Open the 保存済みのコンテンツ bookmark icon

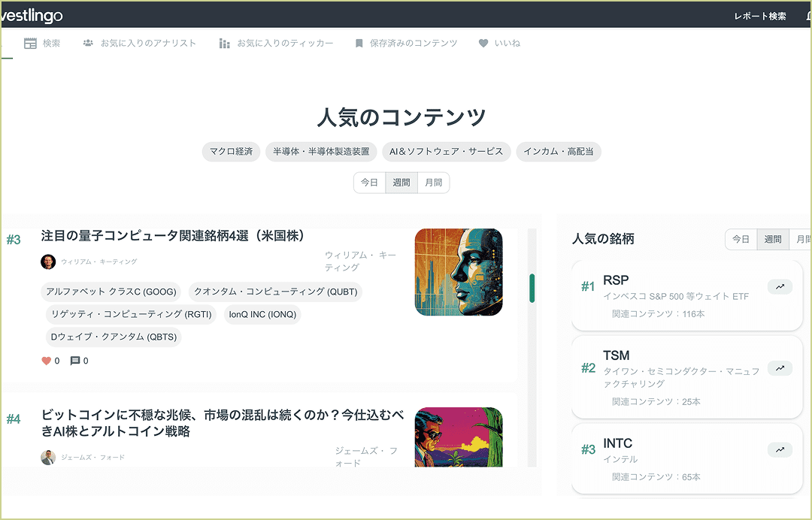click(359, 43)
